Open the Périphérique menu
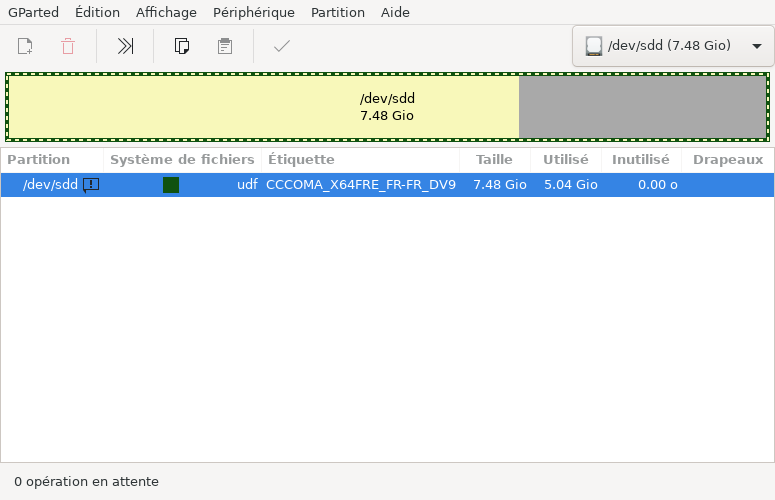 point(253,12)
